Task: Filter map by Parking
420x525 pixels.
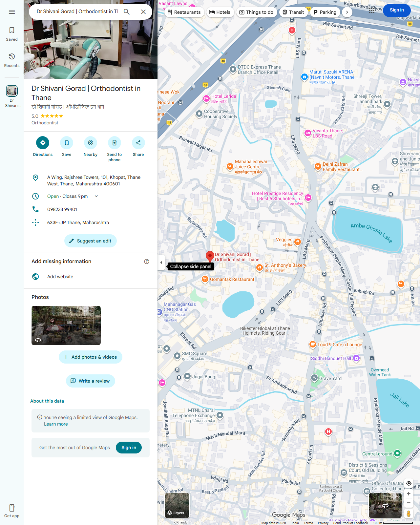Action: [x=325, y=12]
